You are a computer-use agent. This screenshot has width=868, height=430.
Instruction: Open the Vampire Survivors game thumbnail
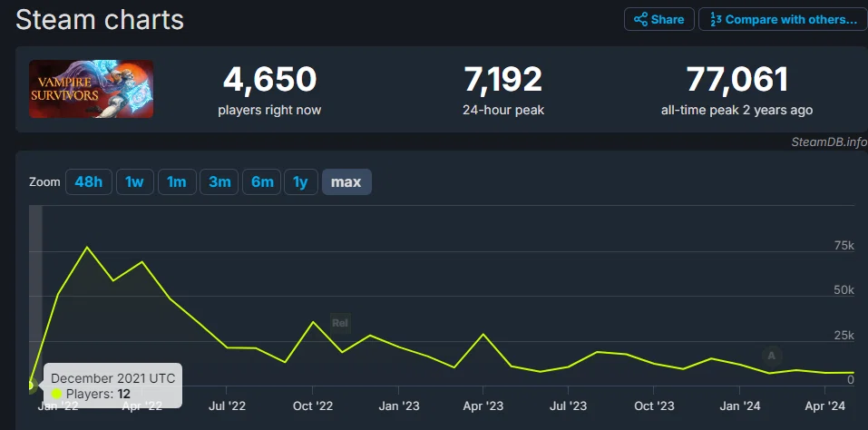tap(92, 89)
